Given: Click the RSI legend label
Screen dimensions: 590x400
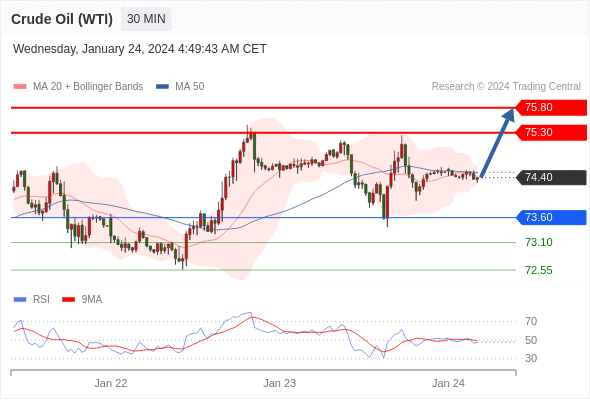Looking at the screenshot, I should 41,300.
